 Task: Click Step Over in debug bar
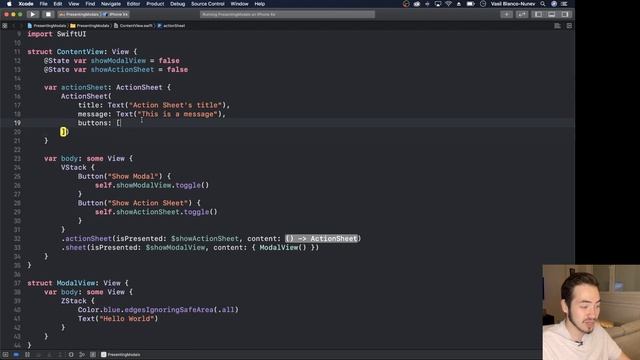(38, 355)
